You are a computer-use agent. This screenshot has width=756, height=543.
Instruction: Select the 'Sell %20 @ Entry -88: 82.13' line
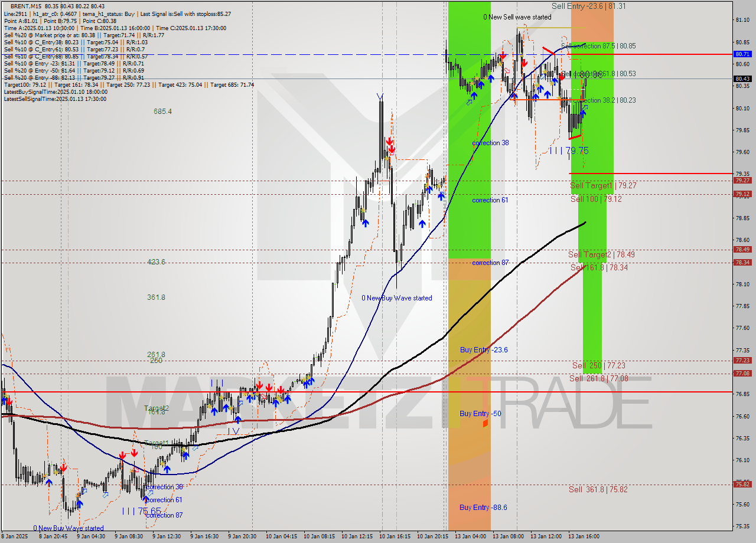74,77
